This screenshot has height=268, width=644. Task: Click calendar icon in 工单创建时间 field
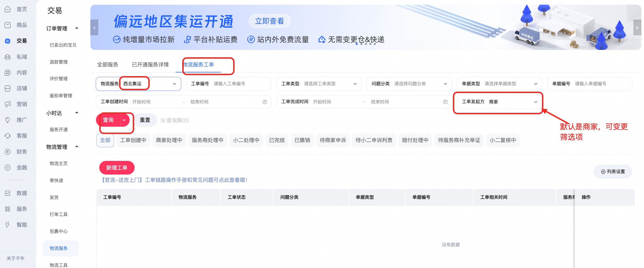265,102
